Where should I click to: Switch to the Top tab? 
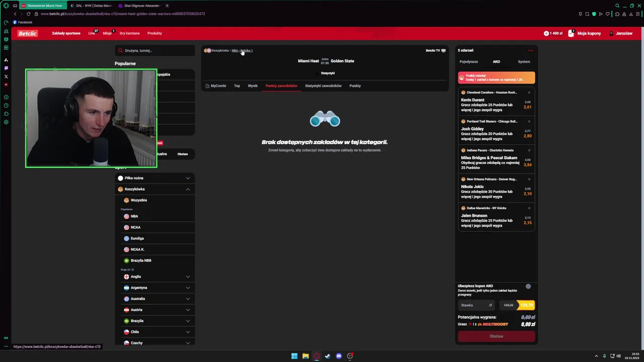(237, 86)
